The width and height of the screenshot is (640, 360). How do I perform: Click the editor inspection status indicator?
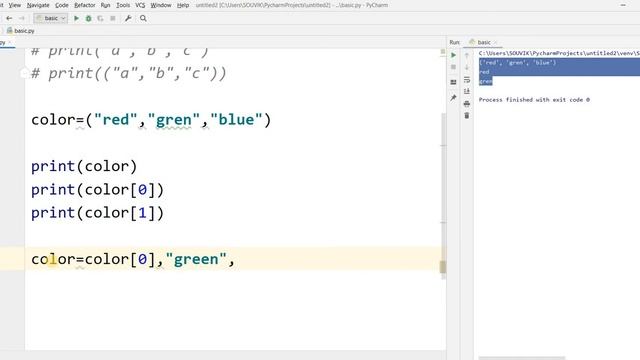point(442,52)
